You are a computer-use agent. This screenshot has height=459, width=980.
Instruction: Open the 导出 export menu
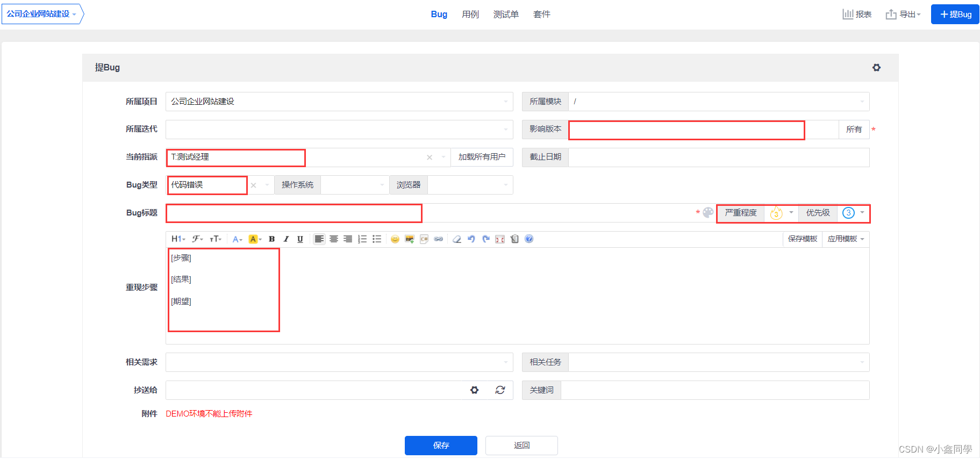(x=903, y=15)
